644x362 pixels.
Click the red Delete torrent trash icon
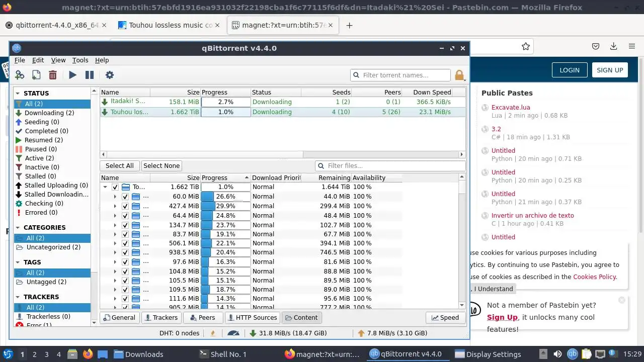click(53, 75)
